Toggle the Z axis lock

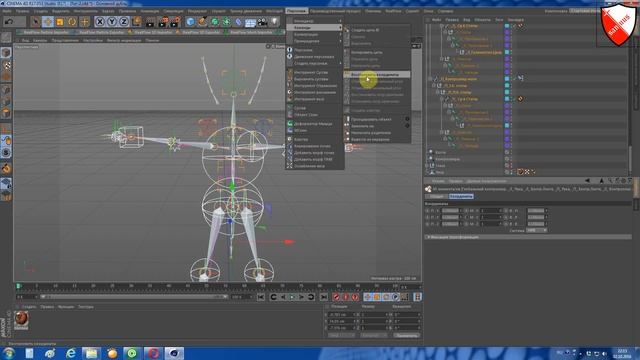(124, 21)
